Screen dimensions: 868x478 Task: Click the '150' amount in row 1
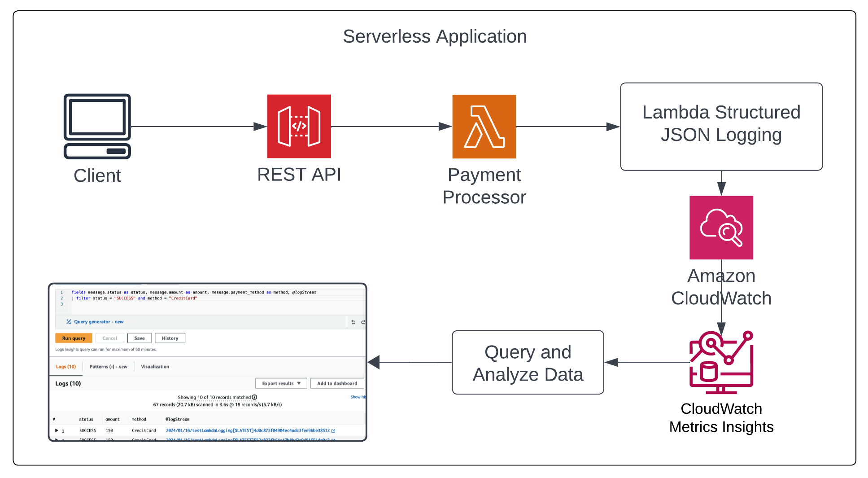(109, 430)
